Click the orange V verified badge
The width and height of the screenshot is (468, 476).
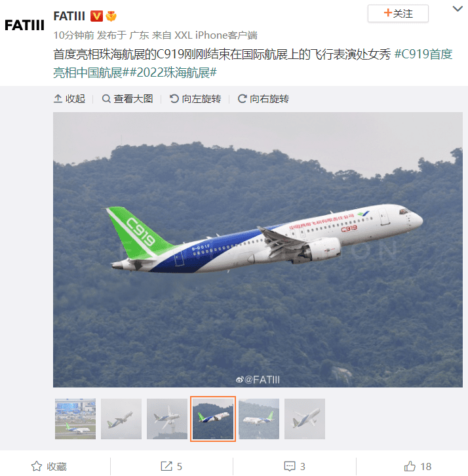click(x=96, y=16)
